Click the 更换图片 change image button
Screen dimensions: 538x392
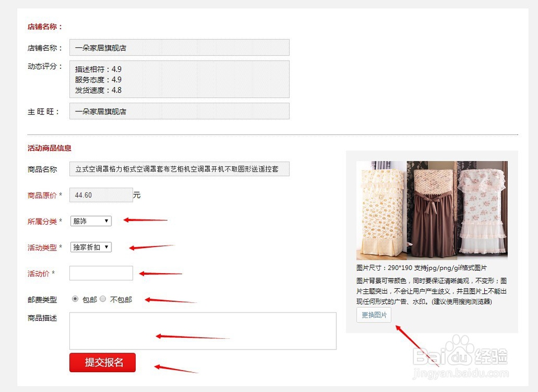[373, 315]
